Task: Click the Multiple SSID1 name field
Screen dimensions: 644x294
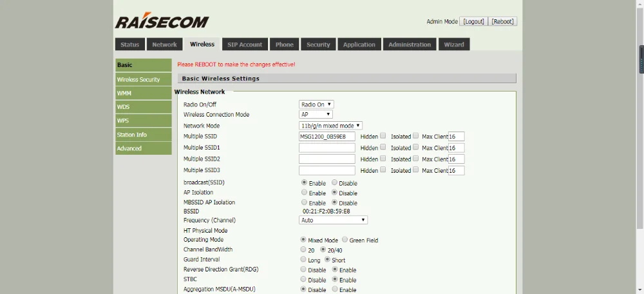Action: [x=327, y=148]
